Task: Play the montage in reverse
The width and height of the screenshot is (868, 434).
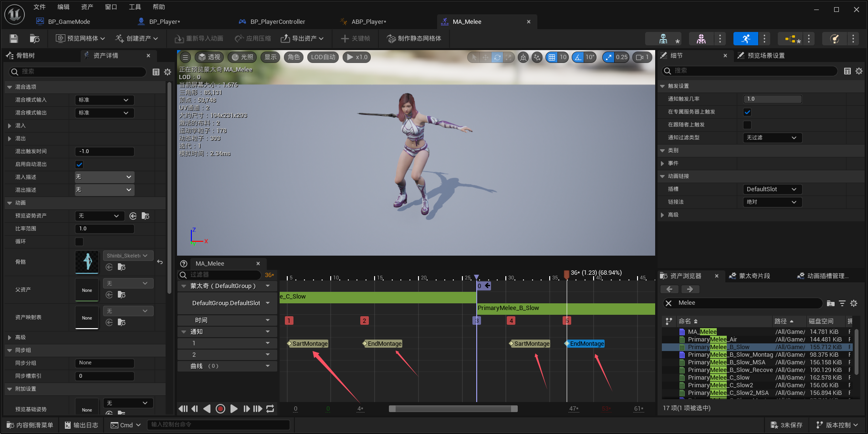Action: point(207,409)
